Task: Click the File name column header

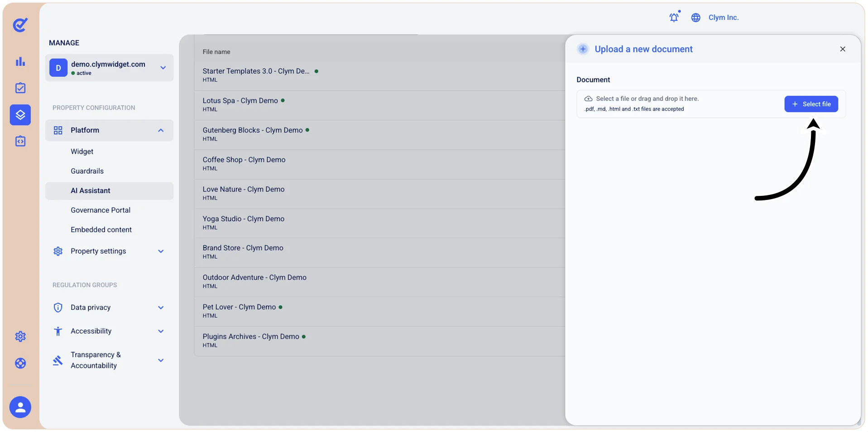Action: point(216,52)
